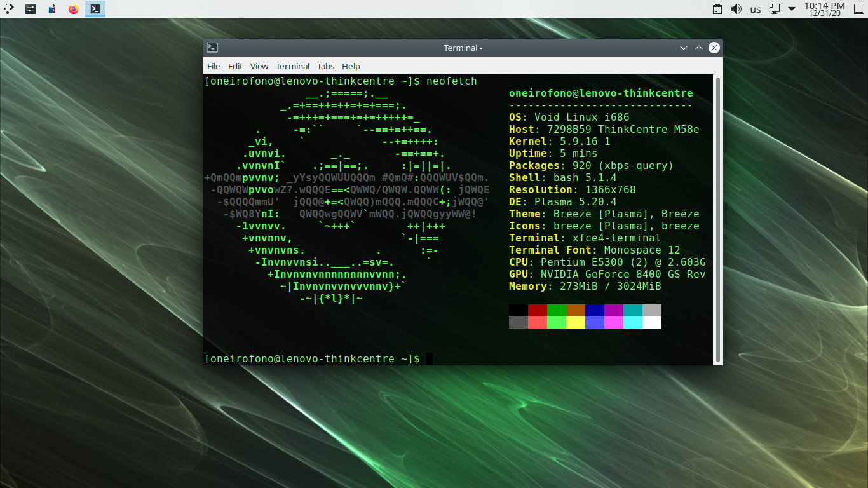This screenshot has height=488, width=868.
Task: Open the Help menu
Action: (x=351, y=66)
